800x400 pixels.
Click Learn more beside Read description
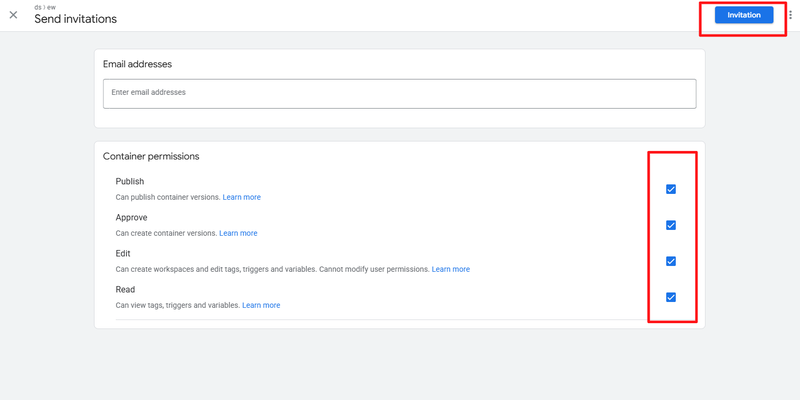[x=261, y=305]
